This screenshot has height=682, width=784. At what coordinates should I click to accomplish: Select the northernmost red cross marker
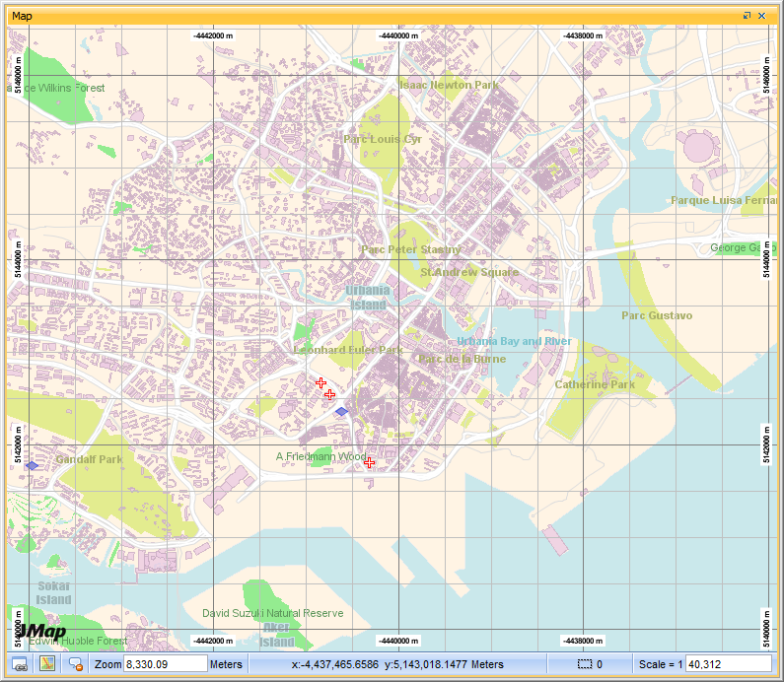pyautogui.click(x=321, y=383)
